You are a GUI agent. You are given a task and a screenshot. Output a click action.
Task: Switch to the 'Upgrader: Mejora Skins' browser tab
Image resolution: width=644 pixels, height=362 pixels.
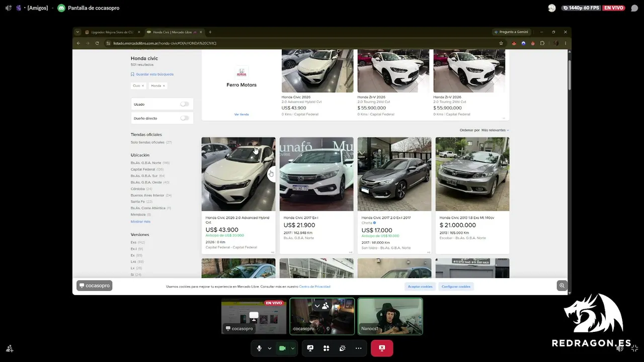112,32
